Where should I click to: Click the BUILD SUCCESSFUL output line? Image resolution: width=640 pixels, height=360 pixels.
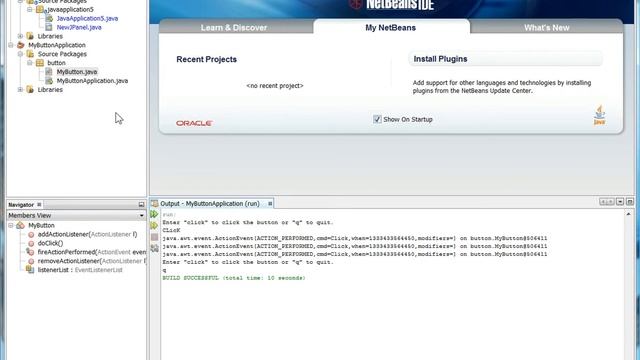(234, 278)
